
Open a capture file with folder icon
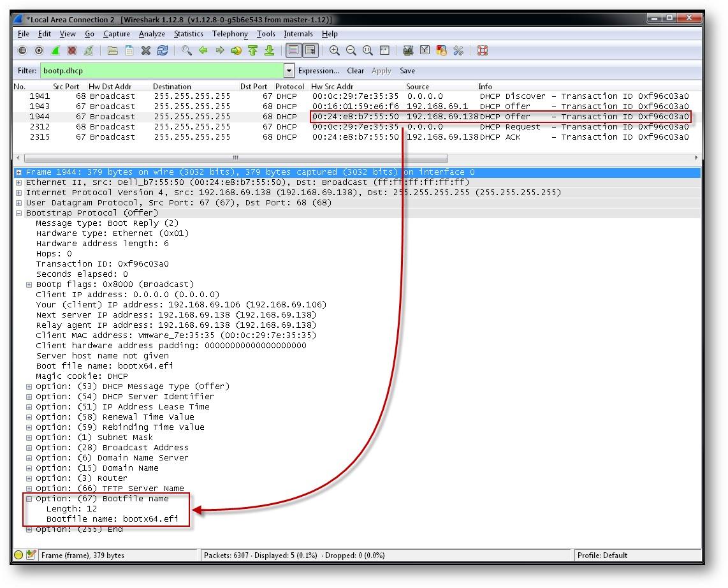pos(113,50)
